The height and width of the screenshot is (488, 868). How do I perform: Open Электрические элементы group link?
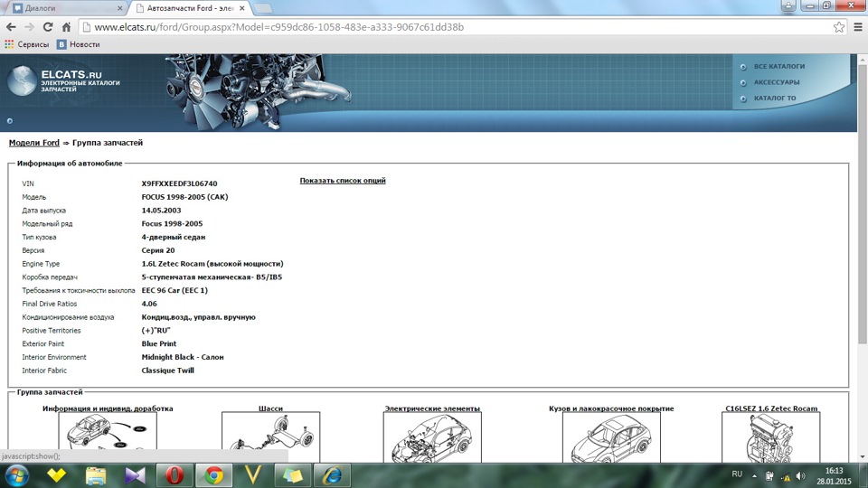click(432, 408)
